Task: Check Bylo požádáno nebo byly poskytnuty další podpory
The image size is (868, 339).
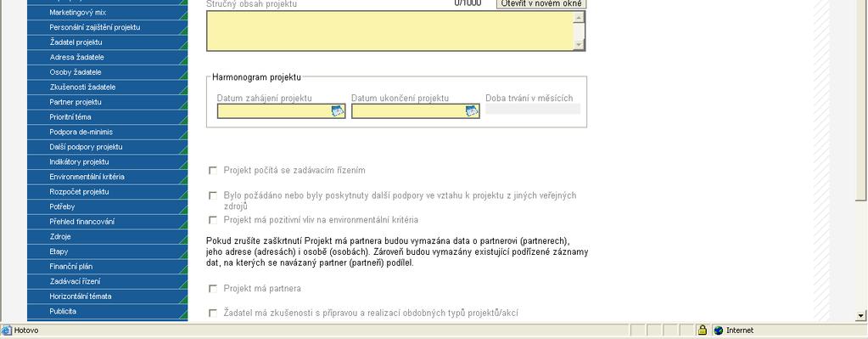Action: 213,195
